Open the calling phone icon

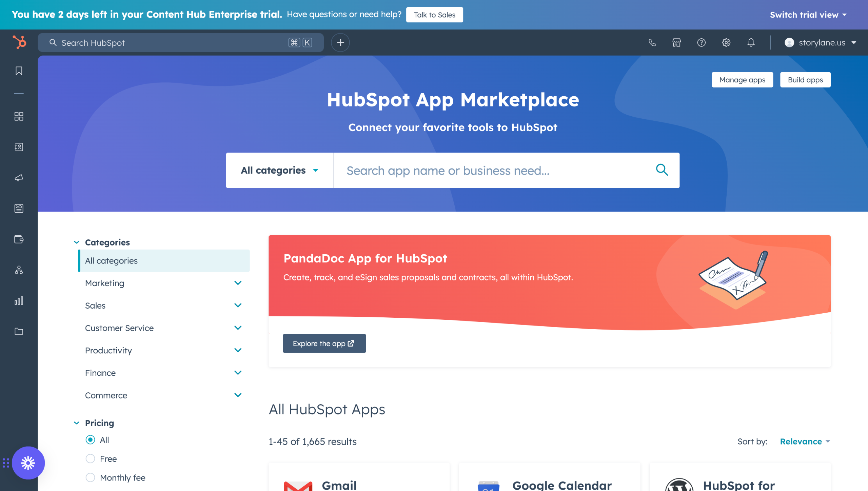(652, 42)
